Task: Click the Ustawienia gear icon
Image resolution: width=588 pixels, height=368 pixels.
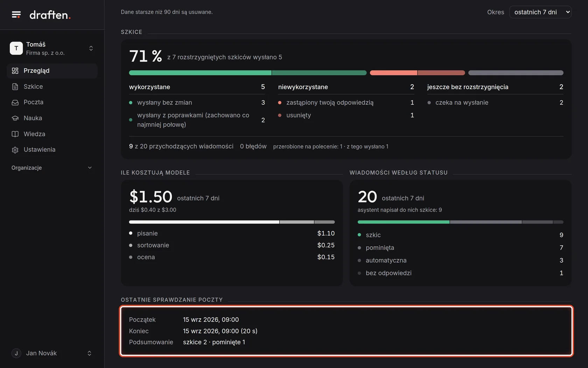Action: [15, 150]
